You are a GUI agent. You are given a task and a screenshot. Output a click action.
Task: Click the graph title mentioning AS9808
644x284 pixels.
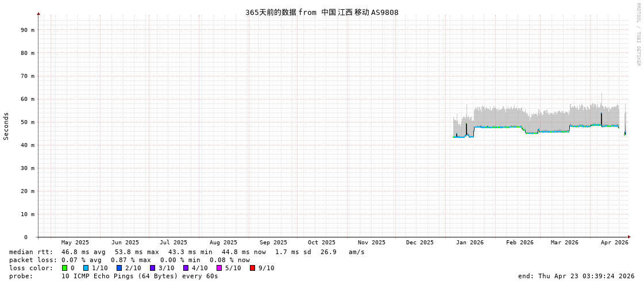(x=322, y=13)
